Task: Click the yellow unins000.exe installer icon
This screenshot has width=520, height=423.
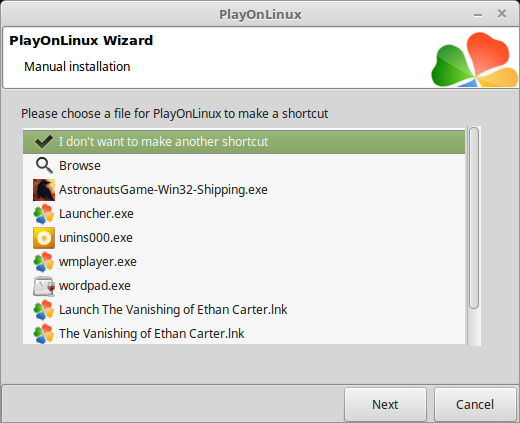Action: coord(44,238)
